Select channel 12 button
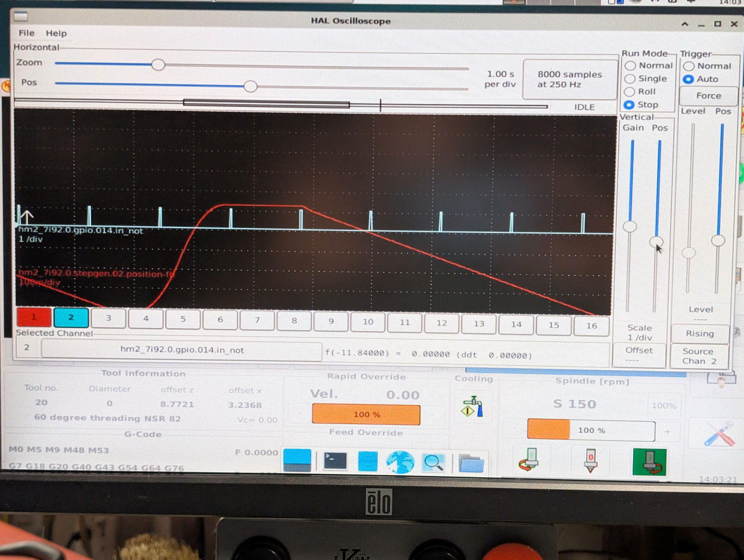Screen dimensions: 744x560 coord(442,323)
